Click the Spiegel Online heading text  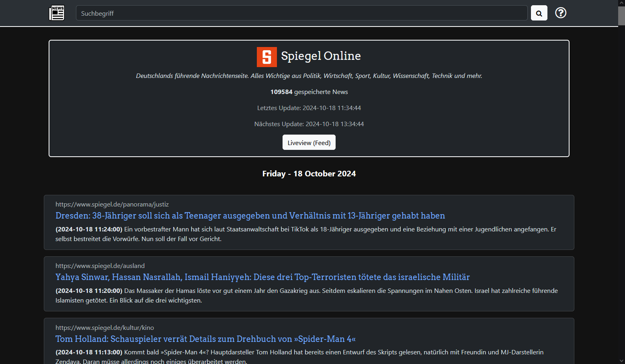click(x=321, y=56)
